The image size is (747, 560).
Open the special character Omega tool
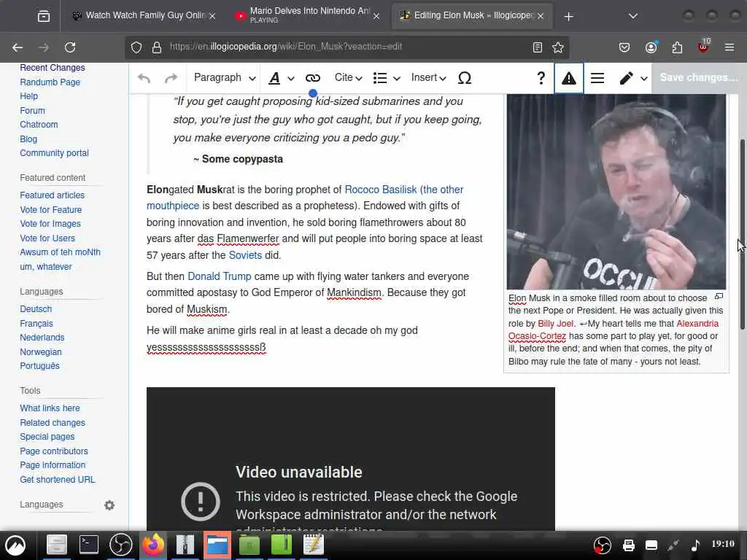pyautogui.click(x=465, y=78)
